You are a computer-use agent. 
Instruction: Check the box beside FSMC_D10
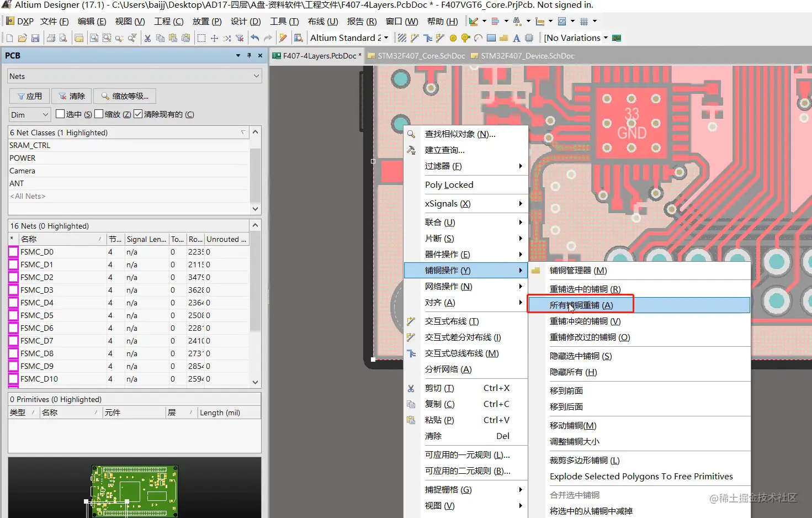[x=13, y=379]
